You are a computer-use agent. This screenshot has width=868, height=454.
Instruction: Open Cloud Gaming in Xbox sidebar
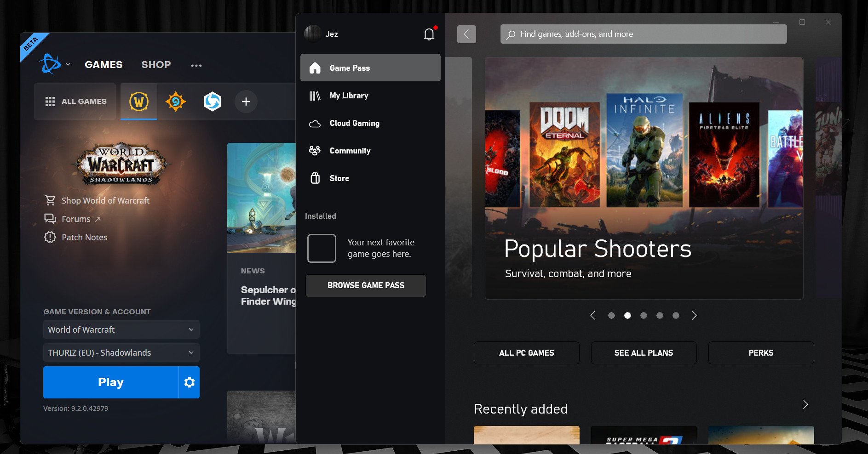tap(370, 123)
